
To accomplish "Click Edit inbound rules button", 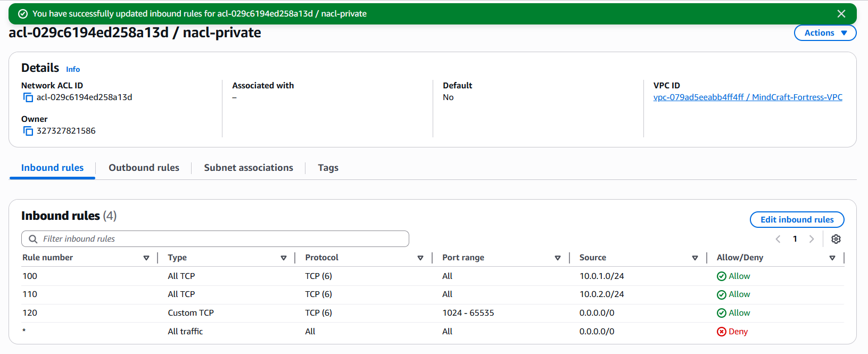I will pos(797,219).
